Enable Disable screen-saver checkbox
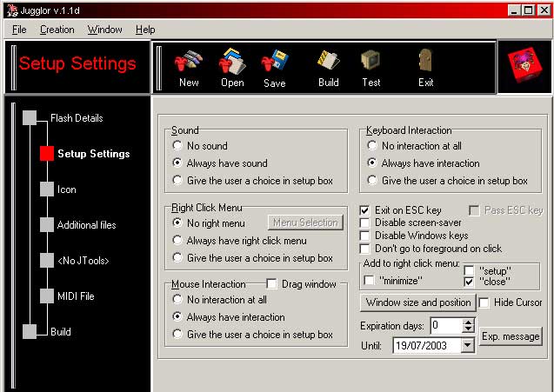This screenshot has width=554, height=392. (364, 223)
